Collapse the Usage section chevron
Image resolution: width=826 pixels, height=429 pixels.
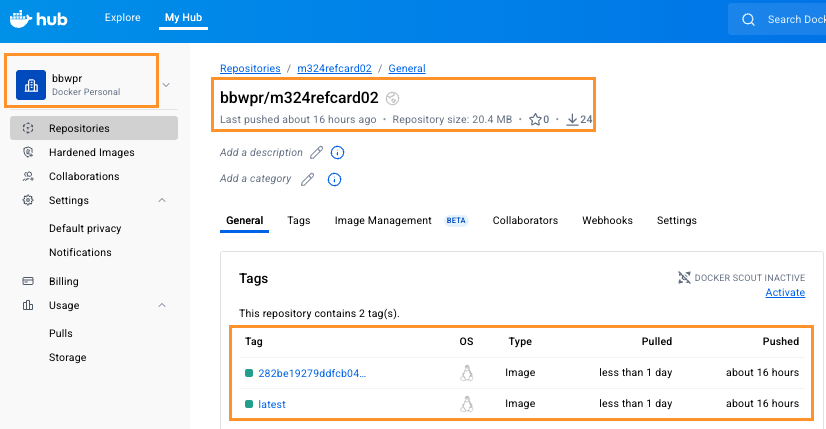click(162, 305)
